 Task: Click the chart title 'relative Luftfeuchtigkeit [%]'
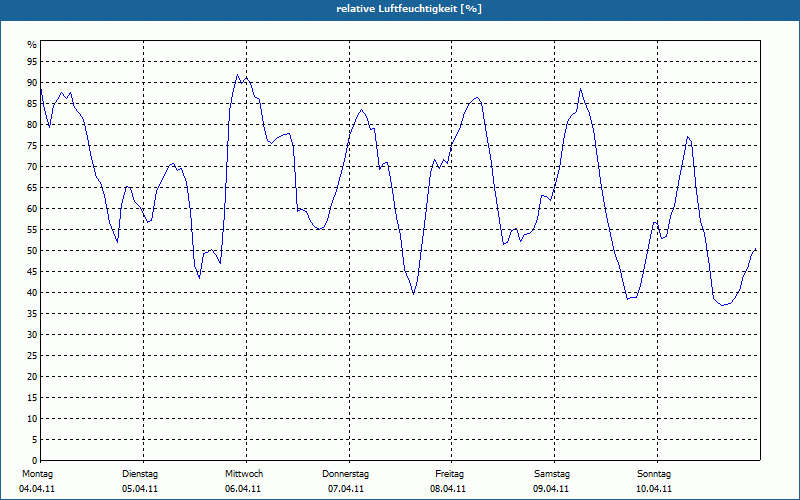click(x=409, y=9)
